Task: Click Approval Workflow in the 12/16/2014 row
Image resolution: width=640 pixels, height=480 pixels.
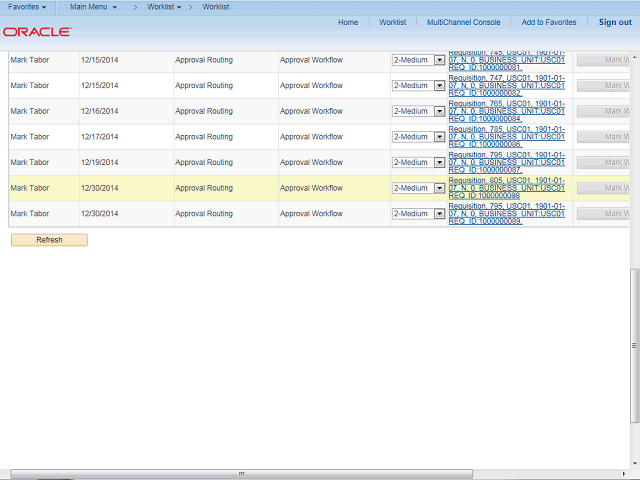Action: pyautogui.click(x=311, y=111)
